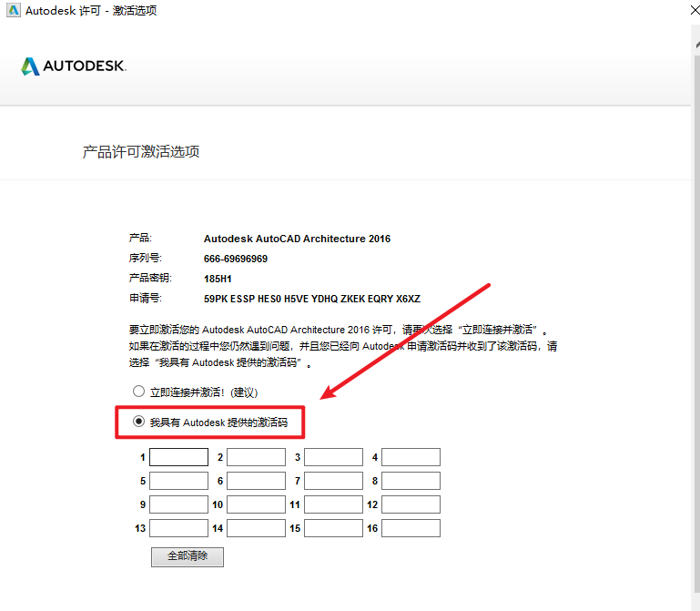Click the last activation code field 16
Viewport: 700px width, 611px height.
(x=411, y=528)
